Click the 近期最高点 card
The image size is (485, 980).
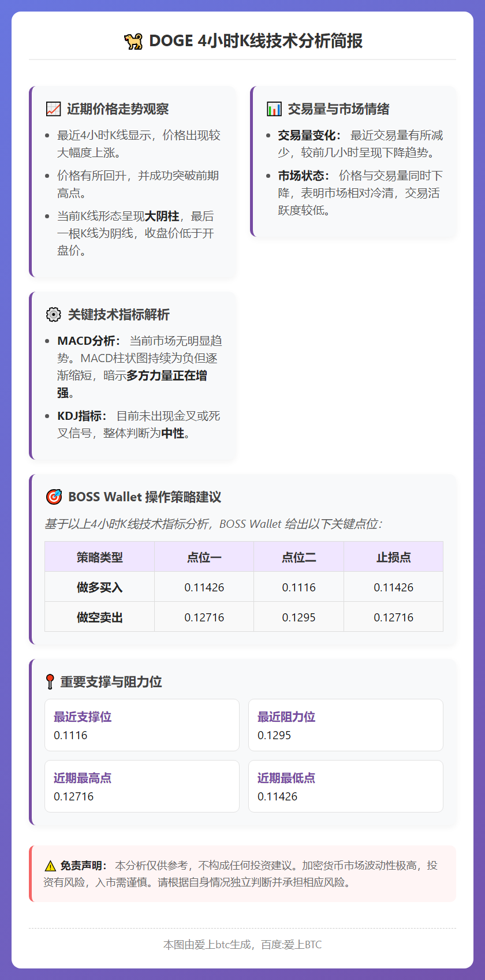click(x=142, y=786)
